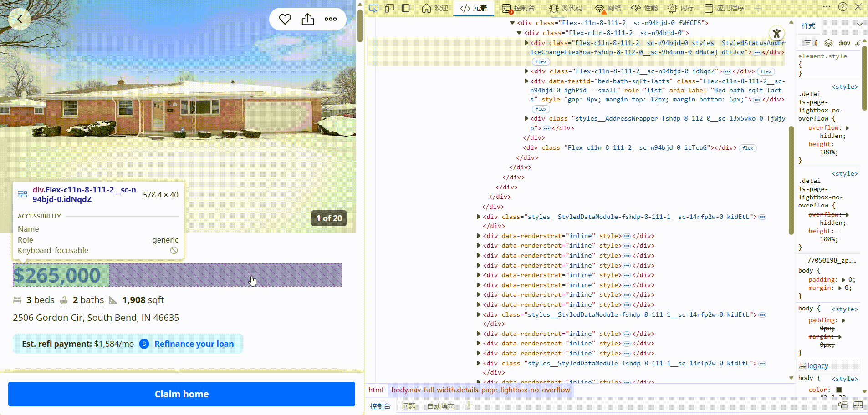Expand the fWfCFS Flex div node
Image resolution: width=868 pixels, height=415 pixels.
512,23
